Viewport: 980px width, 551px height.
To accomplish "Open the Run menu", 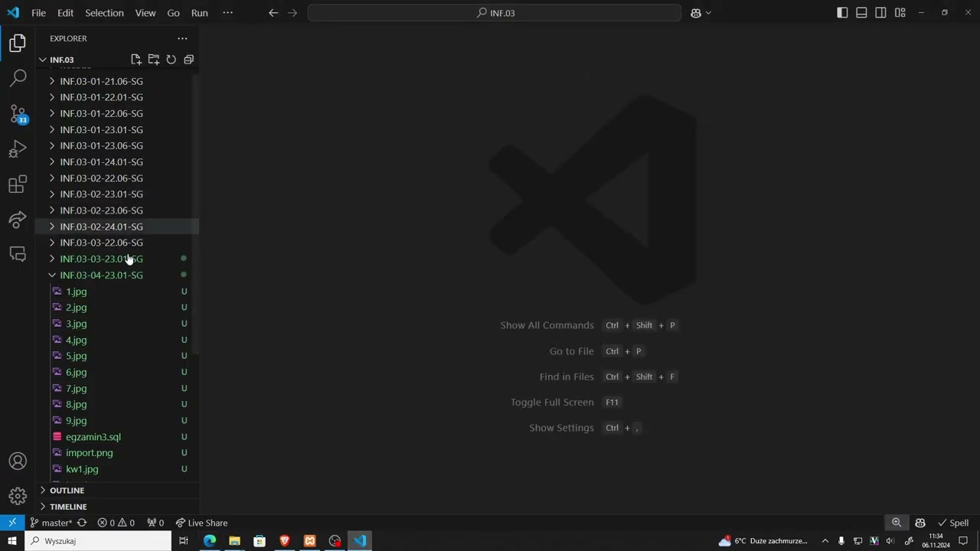I will 200,13.
